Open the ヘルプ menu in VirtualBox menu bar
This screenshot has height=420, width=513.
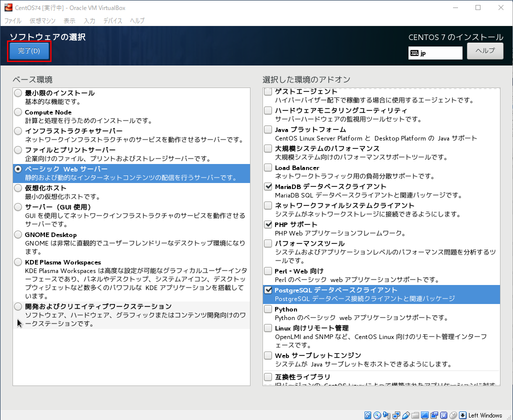137,20
